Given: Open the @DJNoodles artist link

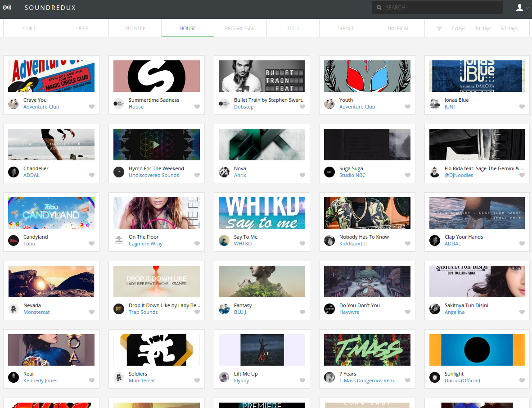Looking at the screenshot, I should (x=459, y=175).
